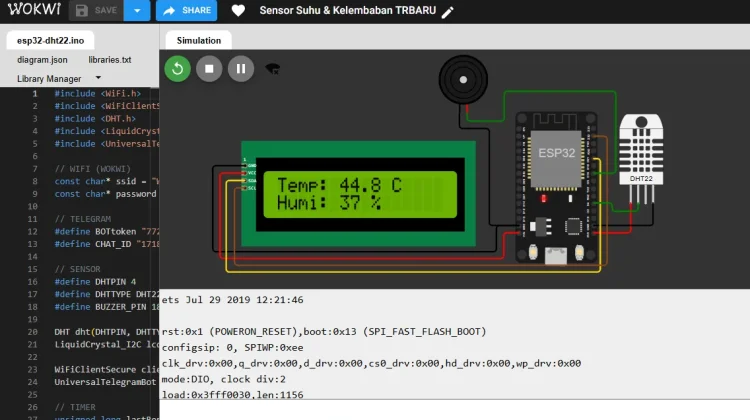Restart the simulation with the green button
This screenshot has width=750, height=420.
177,69
